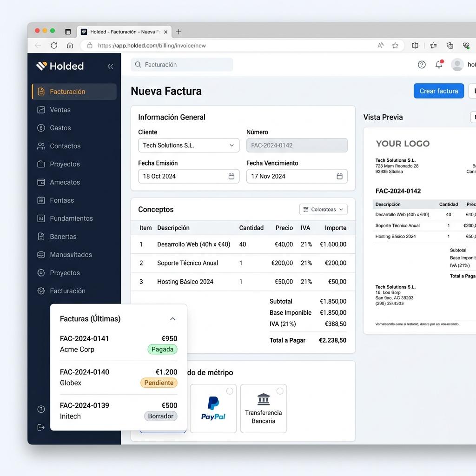The image size is (476, 476).
Task: Bookmark page with the star icon
Action: click(395, 46)
